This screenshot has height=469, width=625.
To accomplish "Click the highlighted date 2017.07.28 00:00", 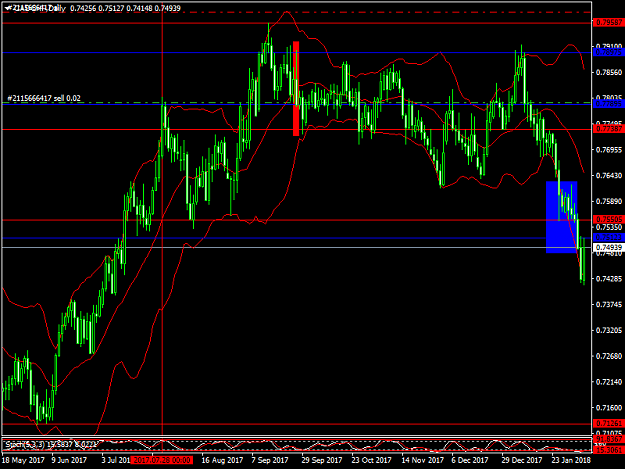I will coord(162,460).
